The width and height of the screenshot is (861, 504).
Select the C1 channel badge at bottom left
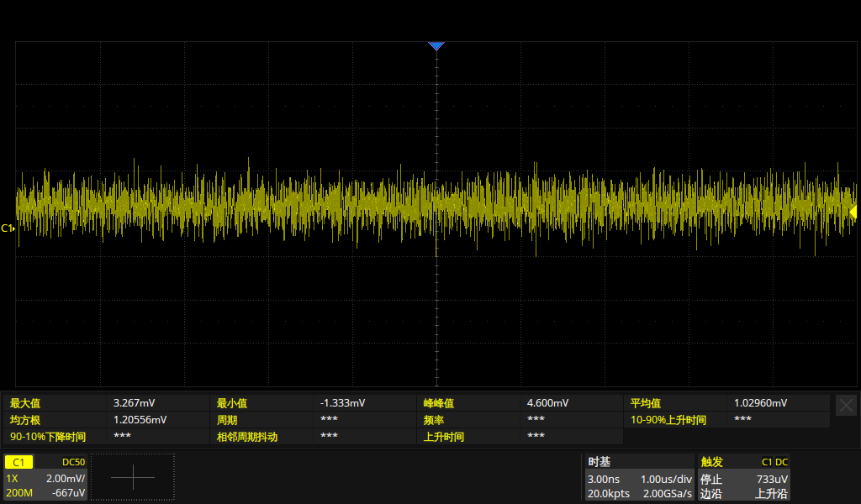[x=18, y=461]
